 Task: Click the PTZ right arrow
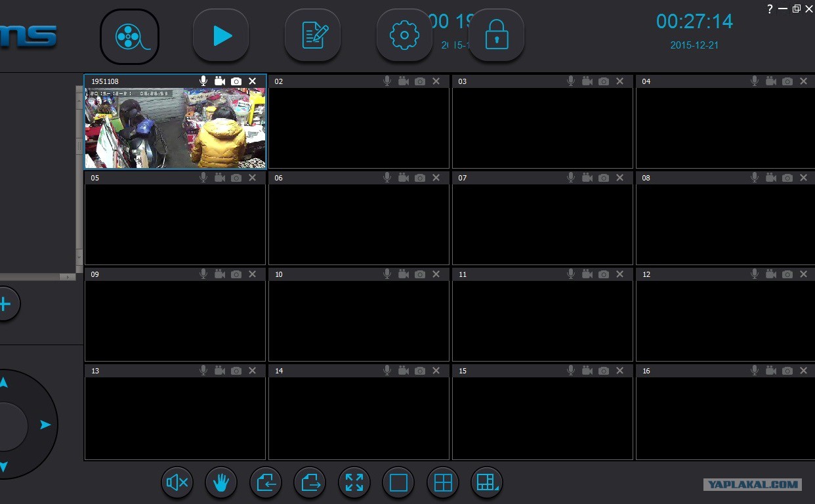45,425
